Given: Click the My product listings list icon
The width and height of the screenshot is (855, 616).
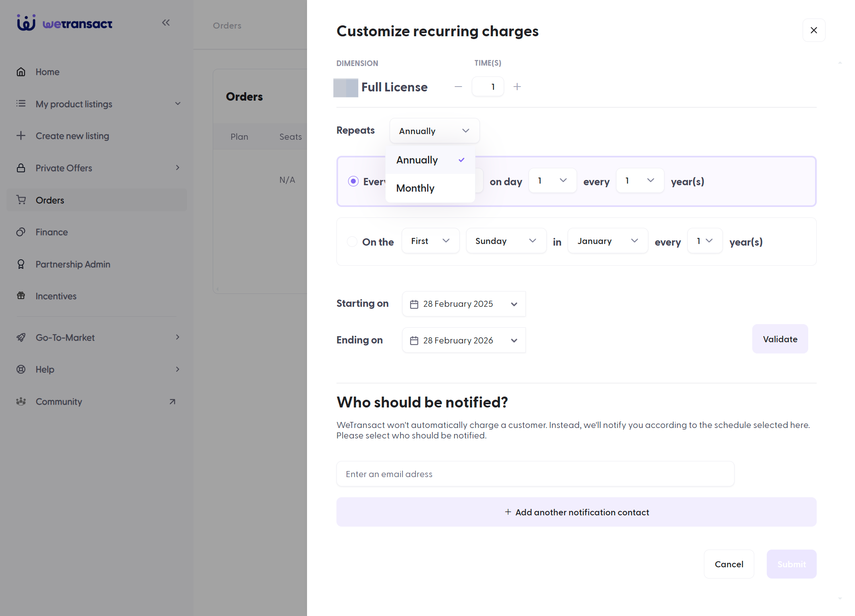Looking at the screenshot, I should (x=21, y=104).
